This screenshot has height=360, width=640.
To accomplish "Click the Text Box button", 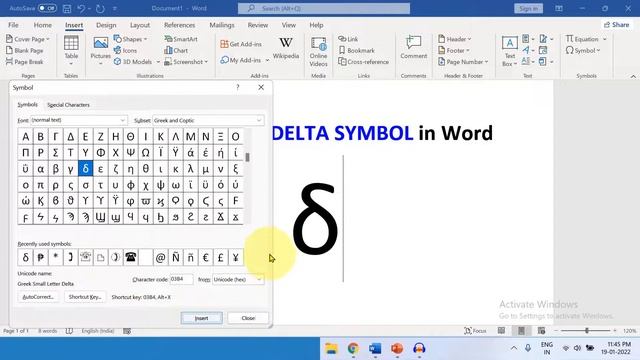I will [509, 51].
